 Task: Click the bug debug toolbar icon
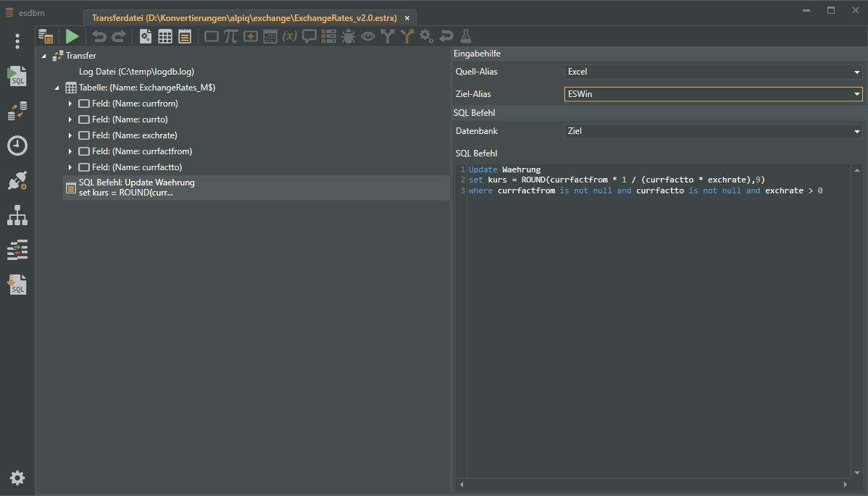(x=349, y=36)
